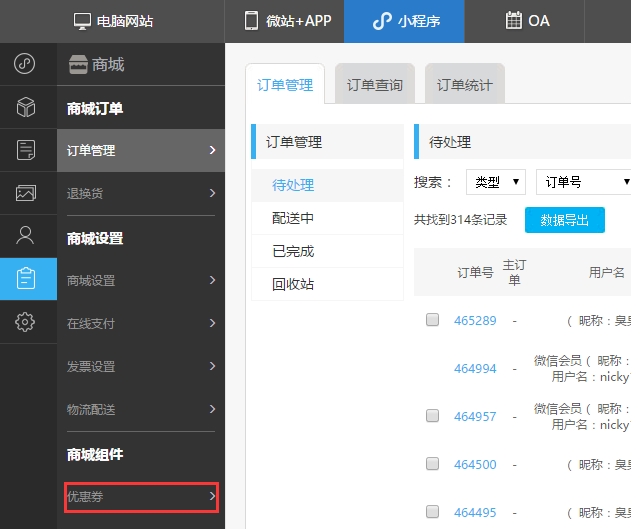Screen dimensions: 631x529
Task: Click the mini-program icon in left sidebar
Action: pos(25,65)
